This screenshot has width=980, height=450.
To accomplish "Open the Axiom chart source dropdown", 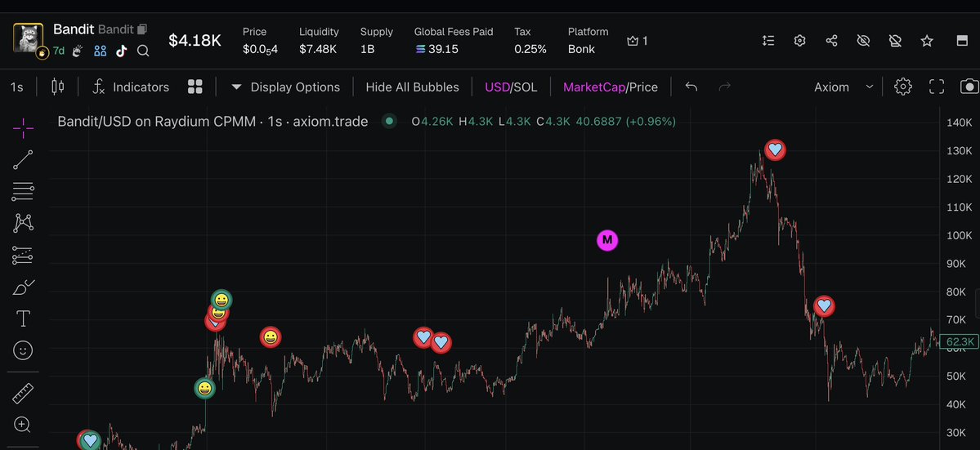I will [844, 87].
